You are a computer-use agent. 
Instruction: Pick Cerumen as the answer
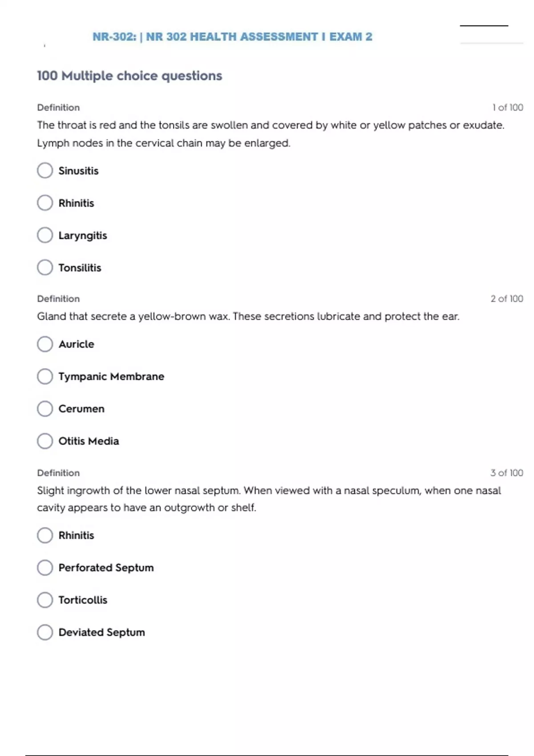[x=45, y=409]
